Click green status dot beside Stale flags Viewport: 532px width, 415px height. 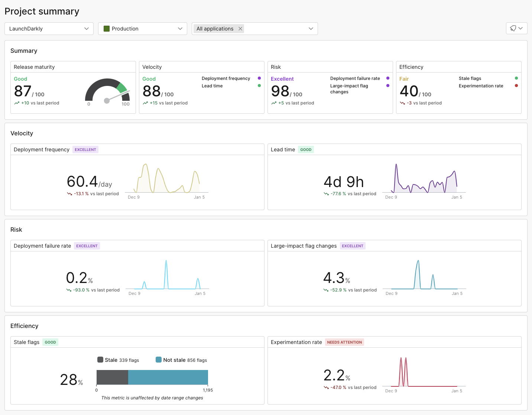tap(516, 78)
